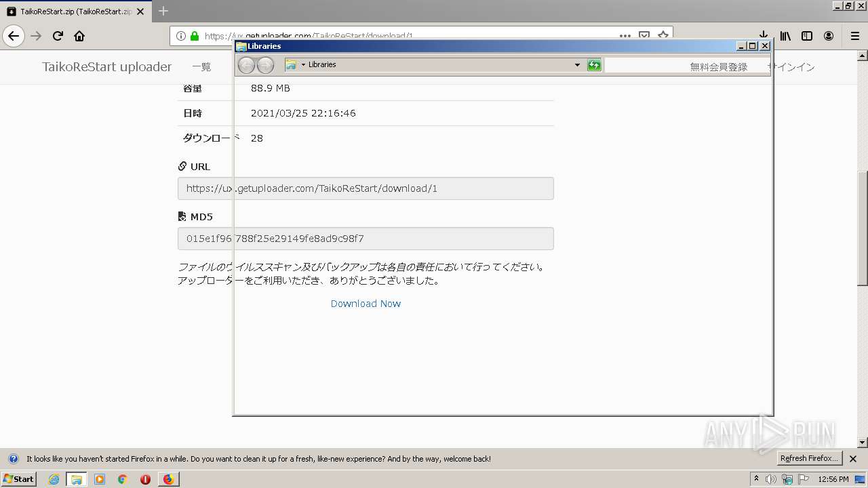
Task: Open Windows Explorer taskbar button
Action: point(77,479)
